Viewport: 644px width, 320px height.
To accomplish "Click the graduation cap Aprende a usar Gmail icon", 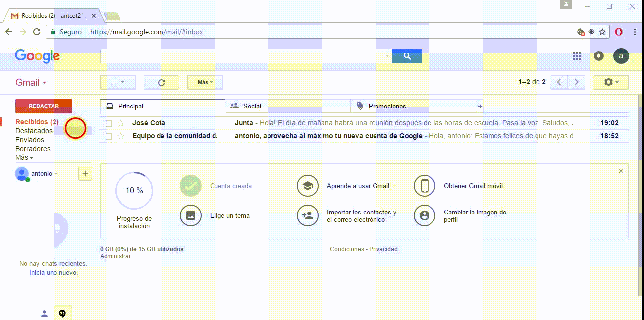I will [308, 186].
